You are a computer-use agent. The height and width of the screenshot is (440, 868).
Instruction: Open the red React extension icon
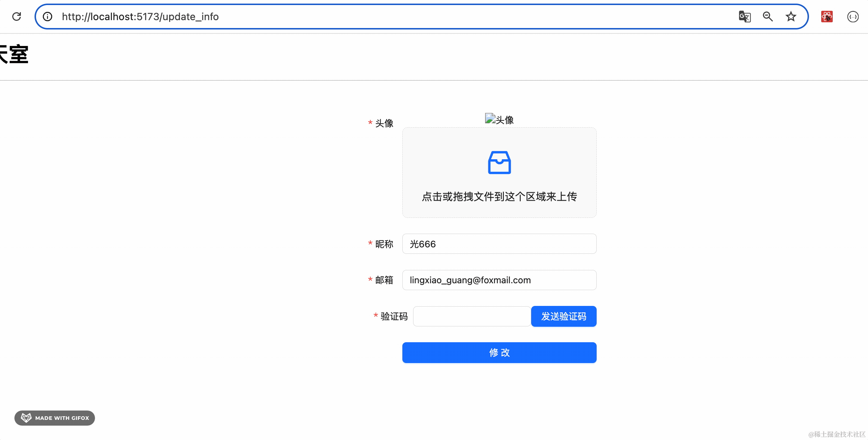point(827,17)
